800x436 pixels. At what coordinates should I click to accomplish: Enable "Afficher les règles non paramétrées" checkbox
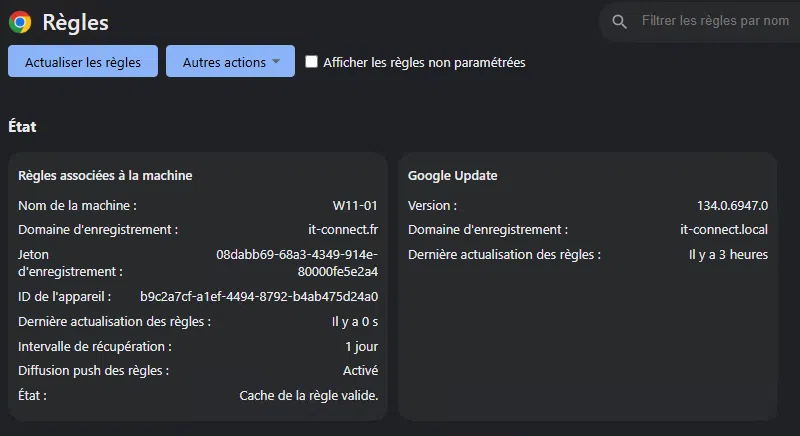(312, 62)
